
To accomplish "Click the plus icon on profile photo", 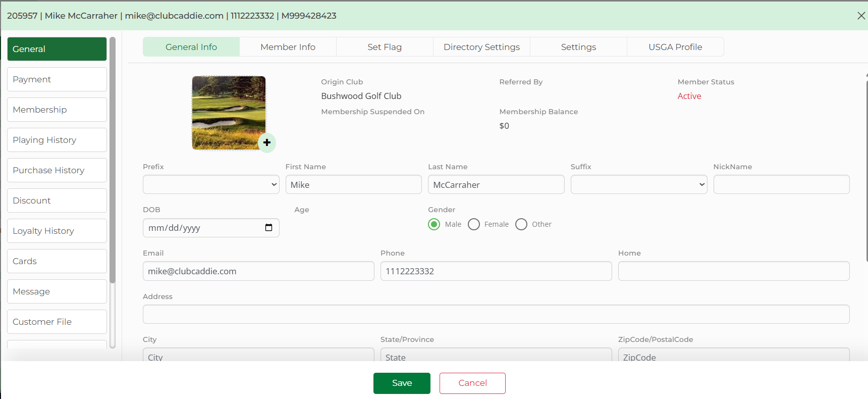I will pos(267,142).
